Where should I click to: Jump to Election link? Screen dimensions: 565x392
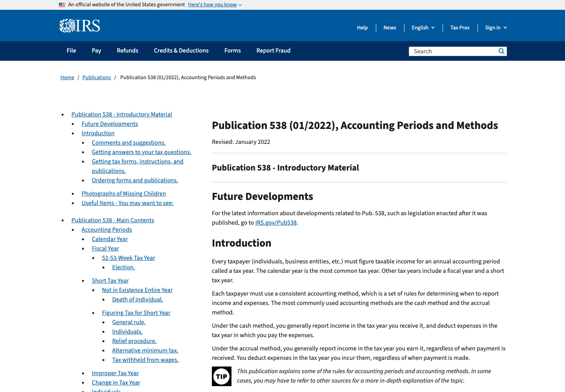point(124,267)
